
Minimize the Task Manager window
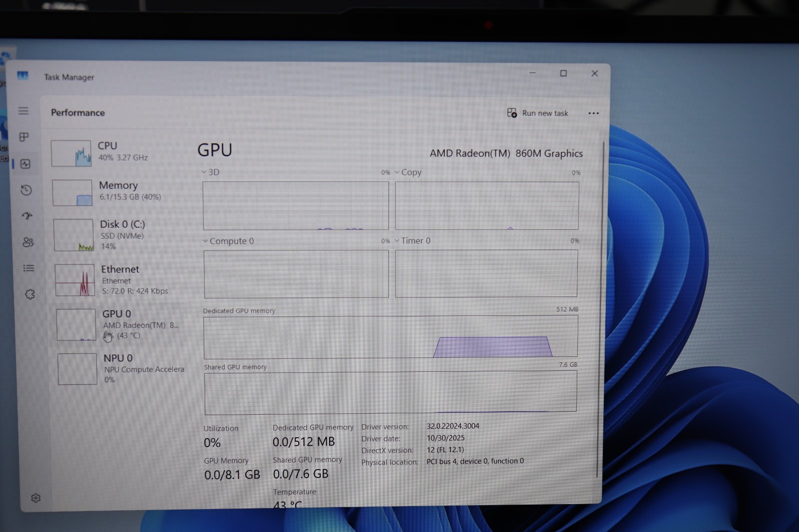532,73
